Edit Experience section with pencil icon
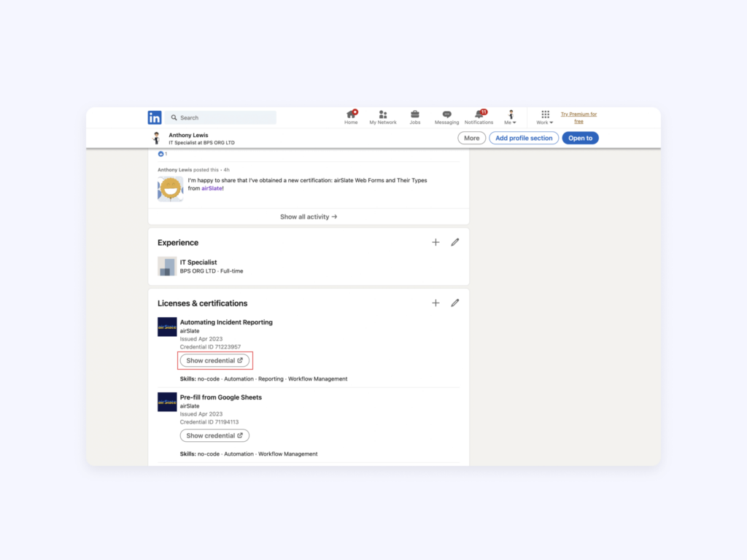Viewport: 747px width, 560px height. [x=455, y=242]
